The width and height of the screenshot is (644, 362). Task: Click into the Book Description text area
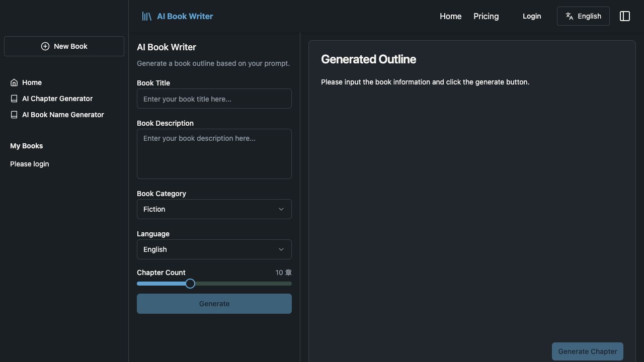(x=214, y=154)
